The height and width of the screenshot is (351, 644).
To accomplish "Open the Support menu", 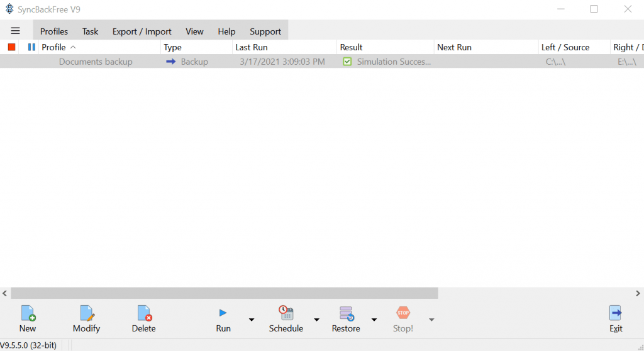I will [265, 31].
